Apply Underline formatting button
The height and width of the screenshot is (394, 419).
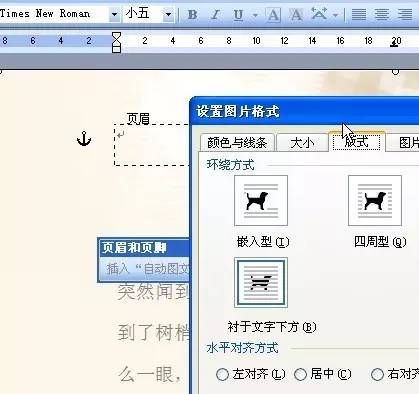tap(238, 15)
